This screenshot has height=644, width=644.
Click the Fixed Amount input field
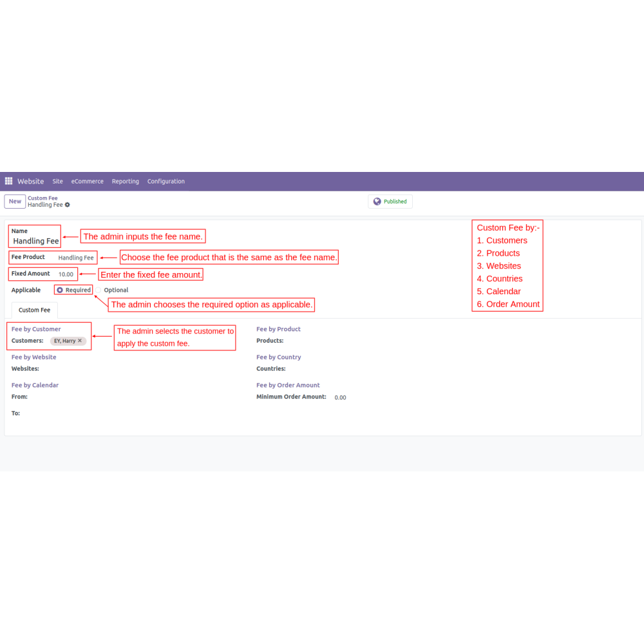(x=66, y=274)
